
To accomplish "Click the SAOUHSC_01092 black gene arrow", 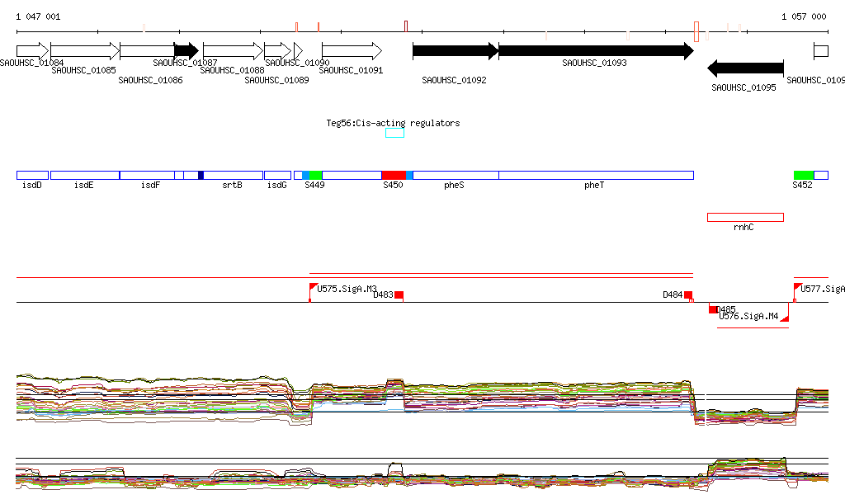I will click(455, 51).
